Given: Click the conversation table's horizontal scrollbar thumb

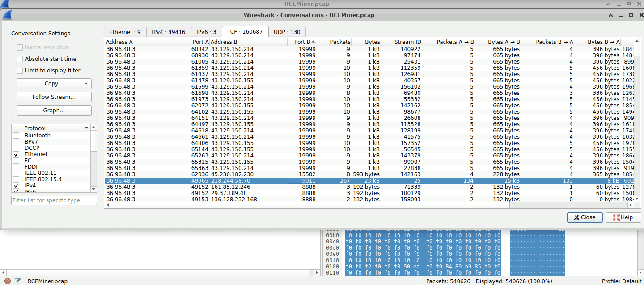Looking at the screenshot, I should (x=310, y=205).
